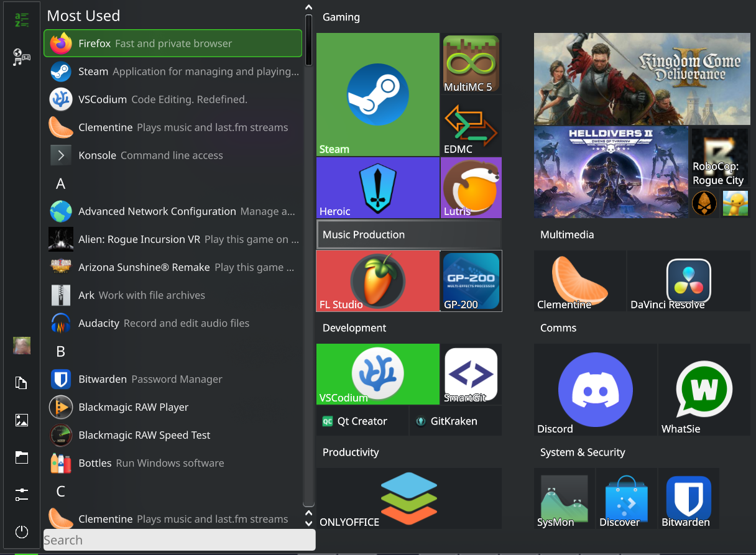Launch the MultiMC 5 tile
Viewport: 756px width, 555px height.
[471, 63]
